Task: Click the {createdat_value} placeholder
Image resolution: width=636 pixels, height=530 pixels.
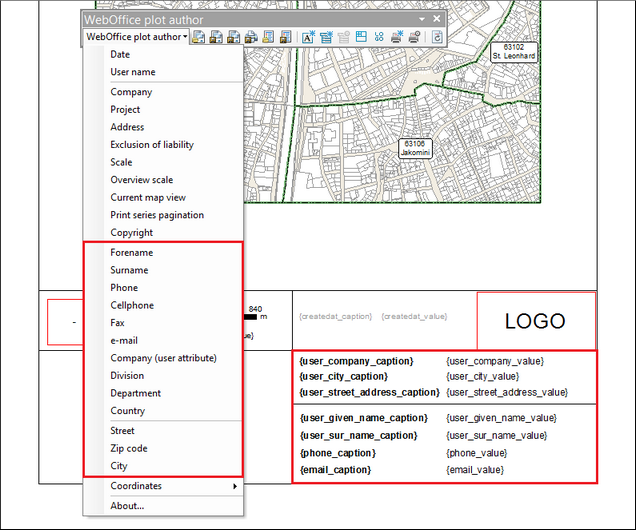Action: pos(414,316)
